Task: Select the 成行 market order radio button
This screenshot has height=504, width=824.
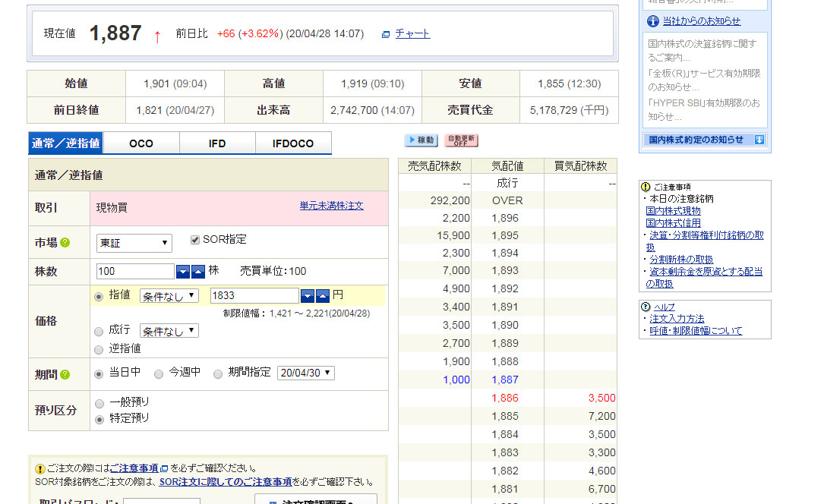Action: click(x=98, y=331)
